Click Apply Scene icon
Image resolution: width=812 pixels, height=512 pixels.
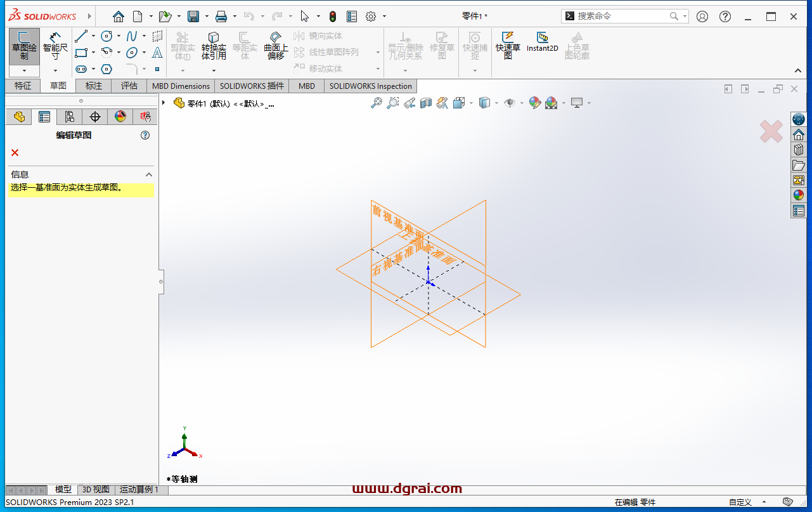551,103
